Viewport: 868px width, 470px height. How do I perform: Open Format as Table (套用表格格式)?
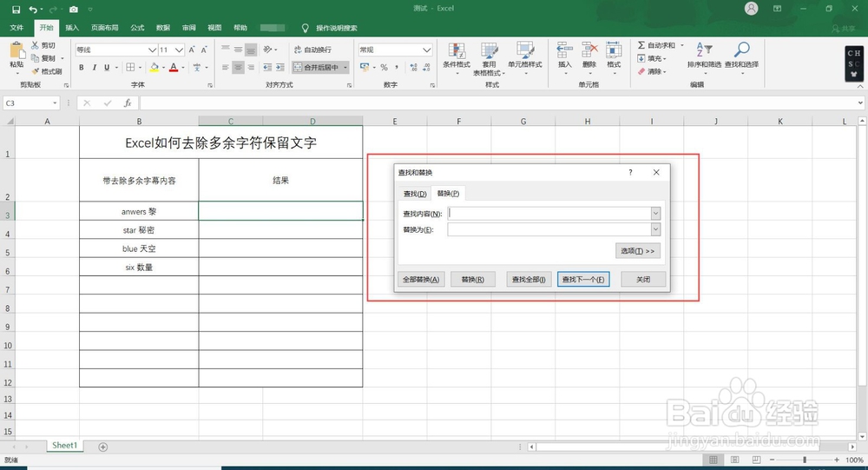489,59
